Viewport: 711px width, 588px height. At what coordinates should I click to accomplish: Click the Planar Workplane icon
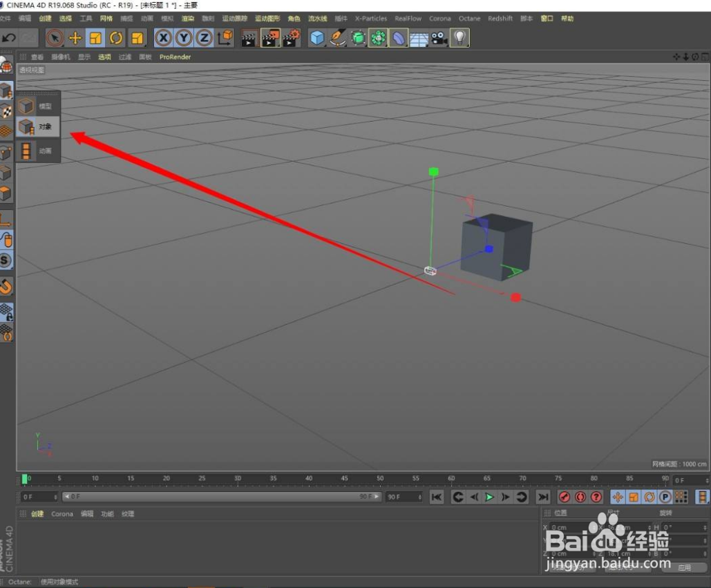click(x=6, y=333)
